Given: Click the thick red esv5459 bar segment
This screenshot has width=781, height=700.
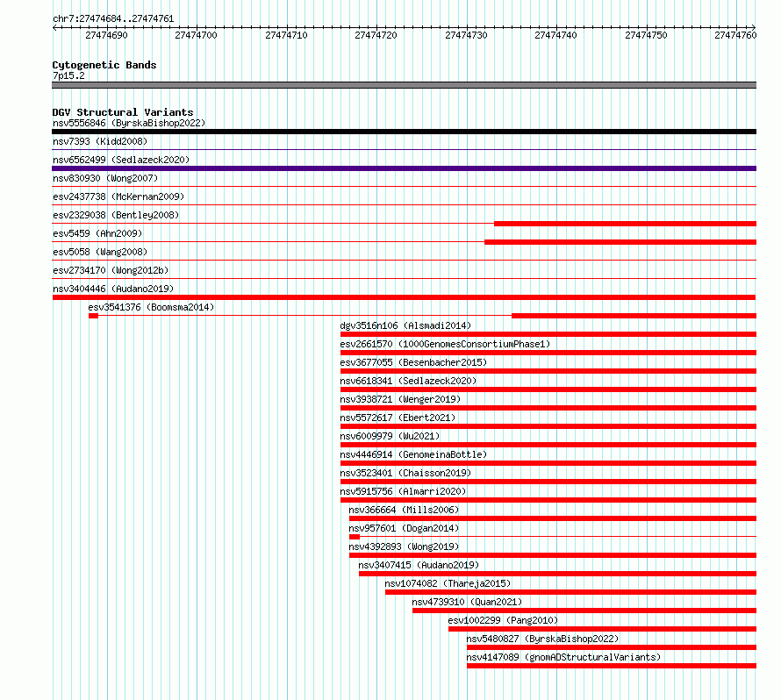Looking at the screenshot, I should [x=620, y=242].
